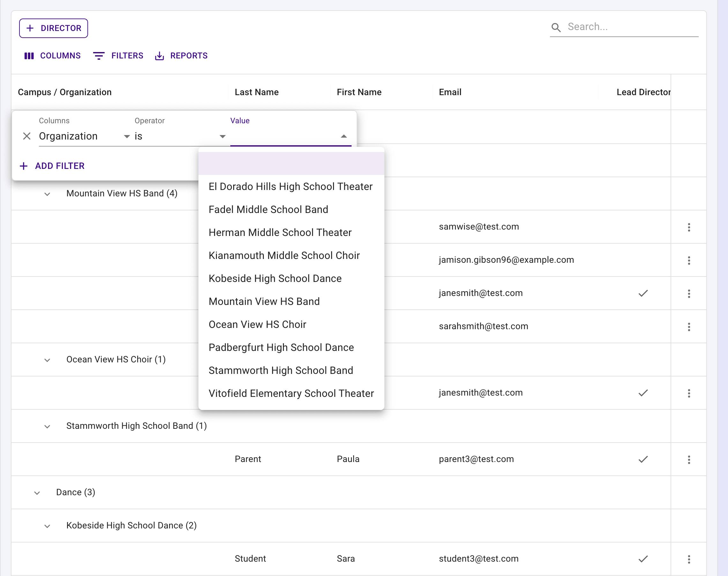728x576 pixels.
Task: Open the Columns dropdown showing Organization
Action: tap(84, 136)
